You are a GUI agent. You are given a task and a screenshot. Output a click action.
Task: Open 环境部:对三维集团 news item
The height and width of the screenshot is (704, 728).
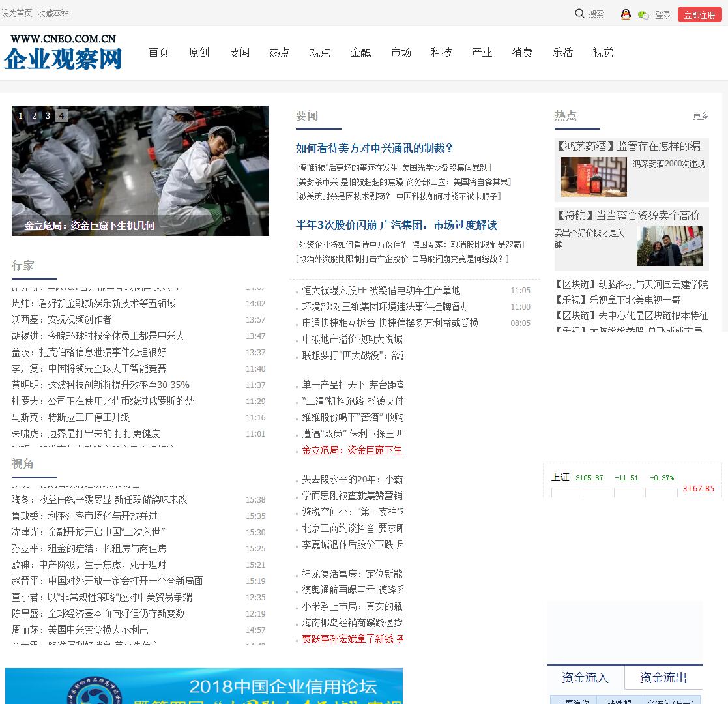pyautogui.click(x=386, y=306)
